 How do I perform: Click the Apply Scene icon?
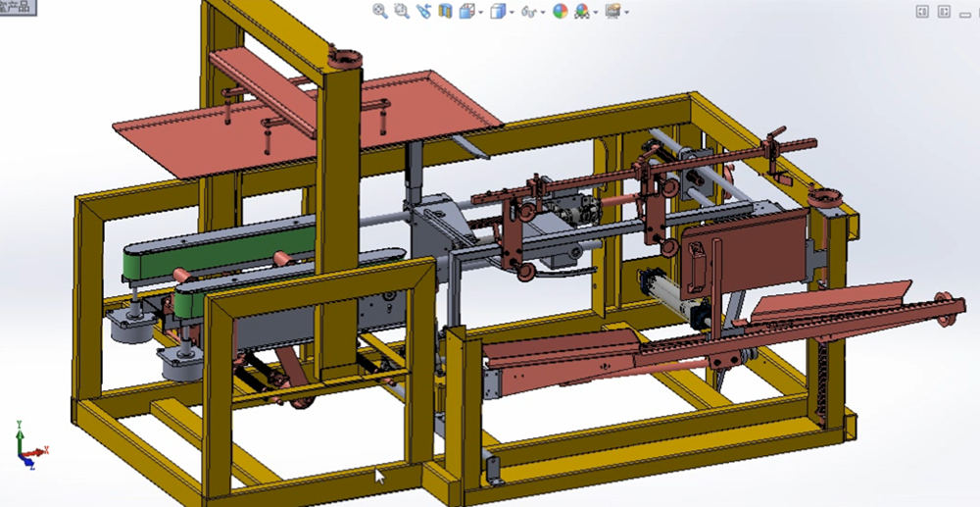582,12
